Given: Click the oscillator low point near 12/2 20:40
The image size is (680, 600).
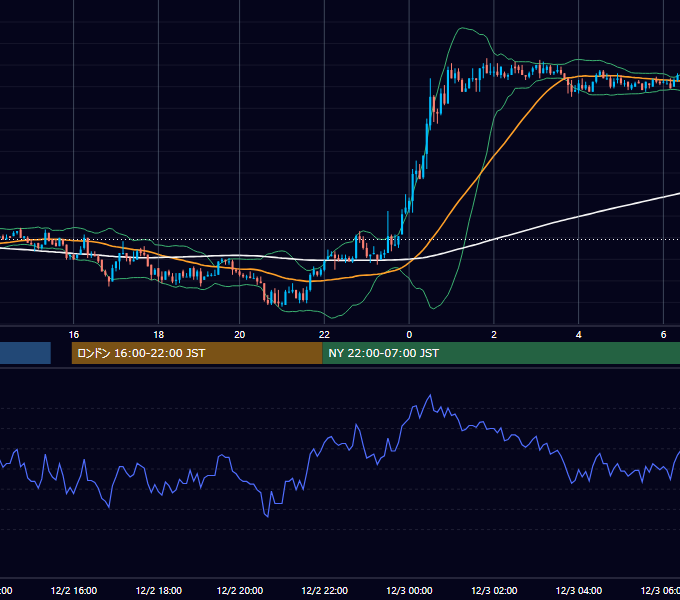Looking at the screenshot, I should click(x=267, y=516).
